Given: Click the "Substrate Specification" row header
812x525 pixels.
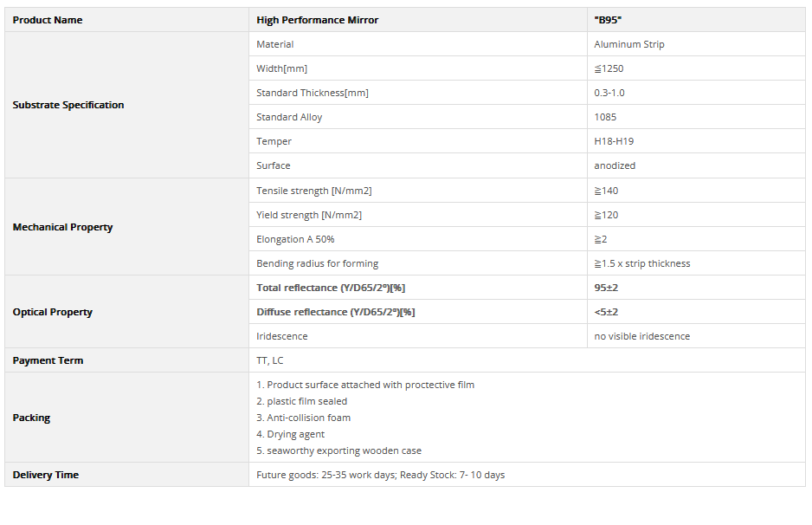Looking at the screenshot, I should pyautogui.click(x=68, y=105).
